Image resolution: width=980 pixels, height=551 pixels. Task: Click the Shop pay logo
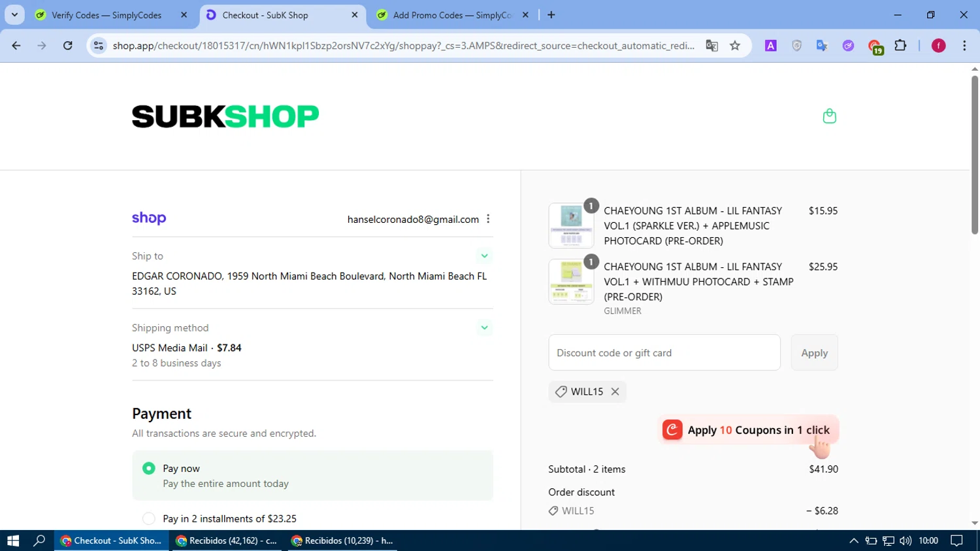[x=149, y=218]
